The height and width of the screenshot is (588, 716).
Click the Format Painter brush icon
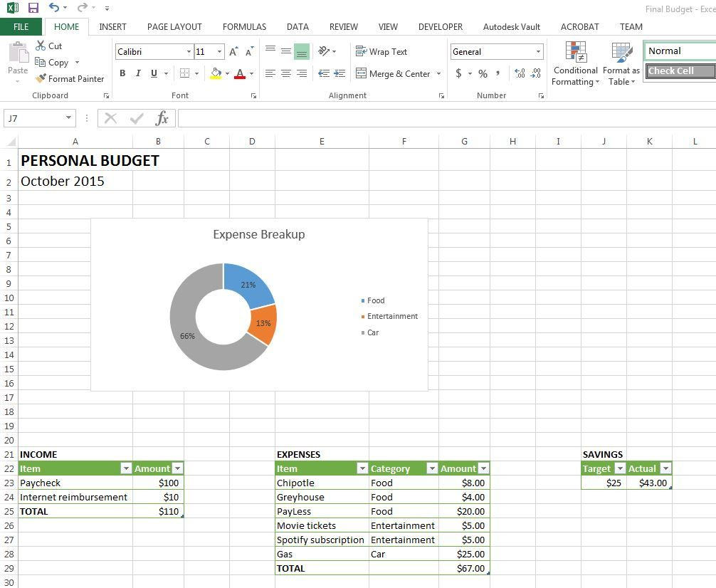pos(41,79)
